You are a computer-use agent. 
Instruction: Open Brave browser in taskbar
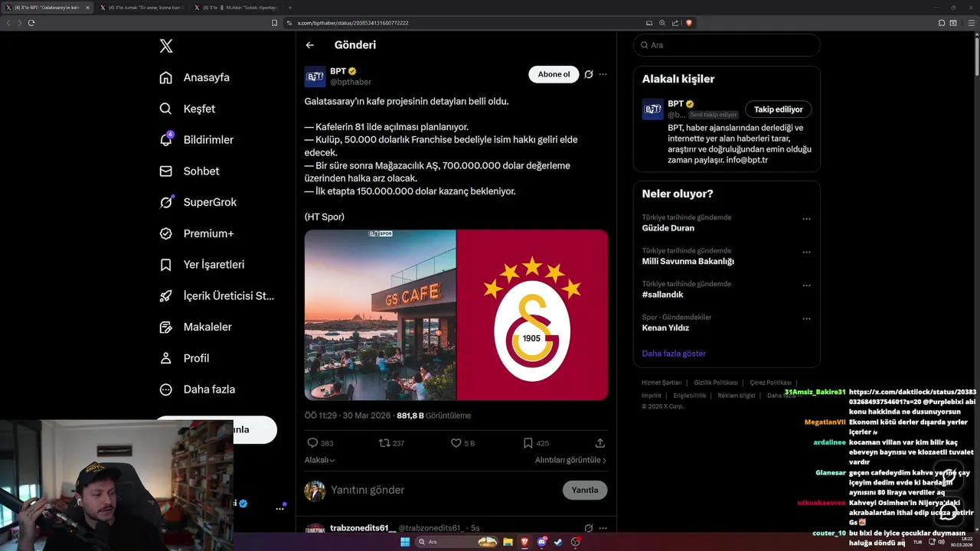[x=525, y=542]
